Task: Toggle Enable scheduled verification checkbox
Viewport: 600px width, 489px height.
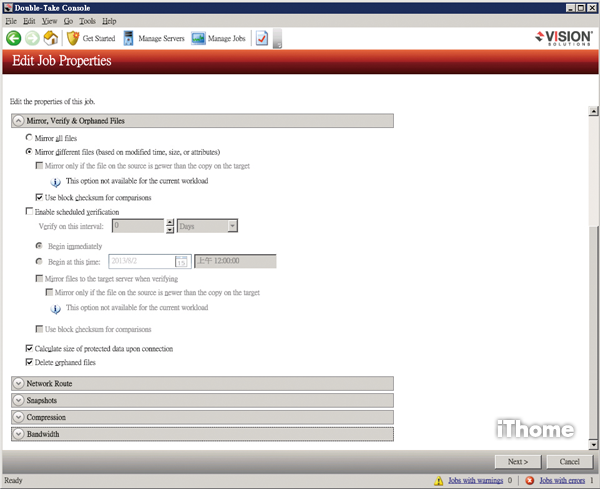Action: [x=28, y=212]
